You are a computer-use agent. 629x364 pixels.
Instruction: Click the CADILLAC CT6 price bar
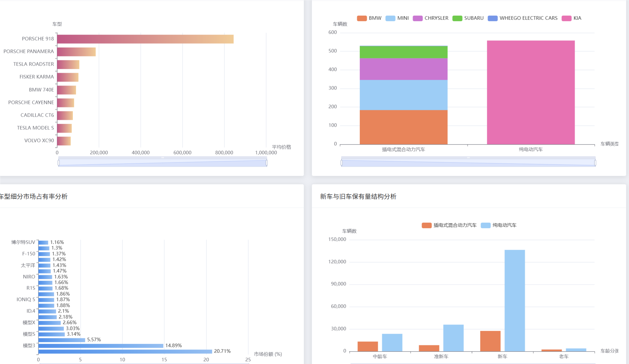[x=65, y=115]
